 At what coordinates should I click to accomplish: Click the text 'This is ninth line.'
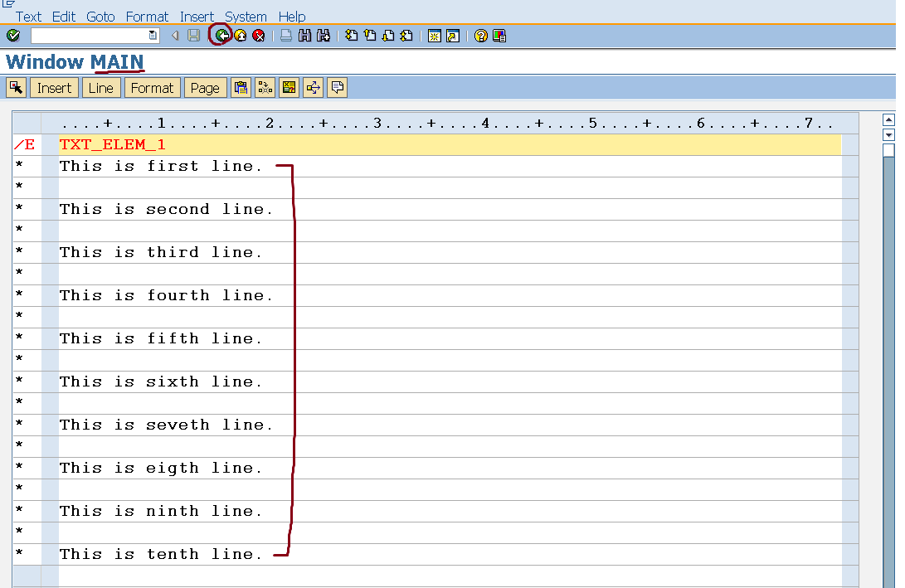[161, 511]
